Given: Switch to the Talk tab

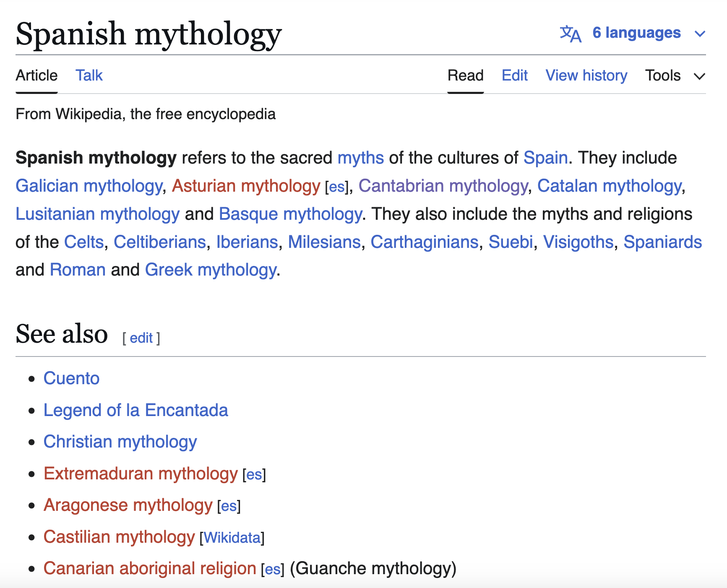Looking at the screenshot, I should point(89,75).
